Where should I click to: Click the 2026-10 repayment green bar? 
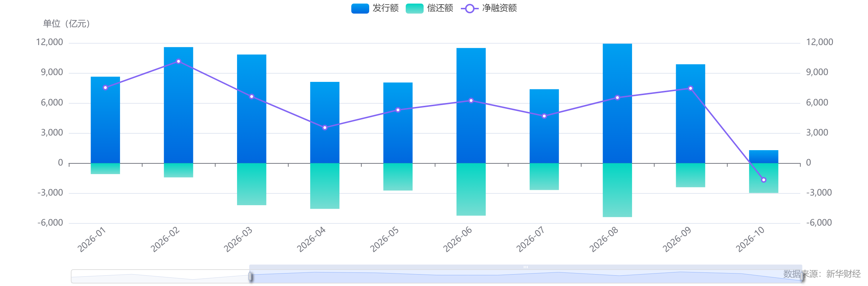[763, 178]
